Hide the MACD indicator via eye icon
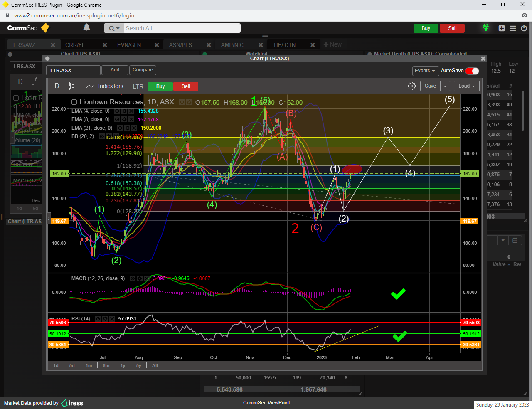The width and height of the screenshot is (532, 409). [132, 278]
